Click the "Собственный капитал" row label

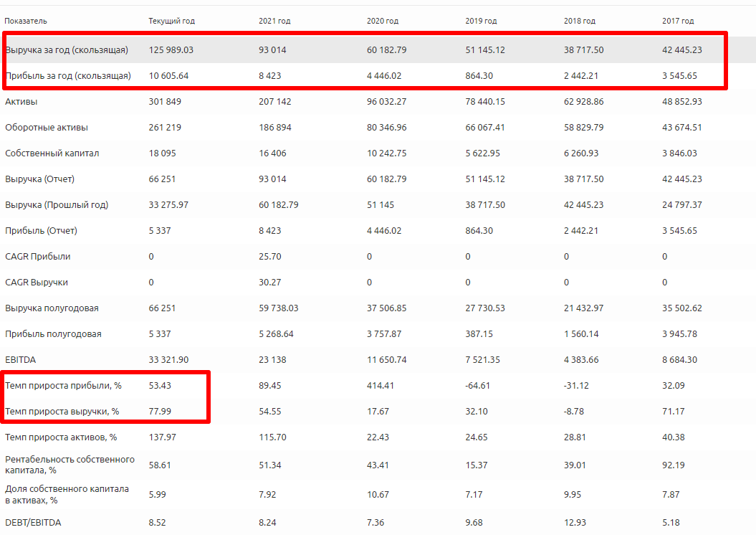(52, 153)
